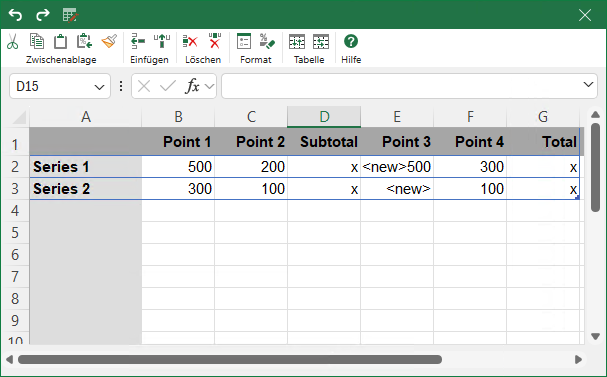The image size is (607, 377).
Task: Select column C header
Action: click(x=251, y=117)
